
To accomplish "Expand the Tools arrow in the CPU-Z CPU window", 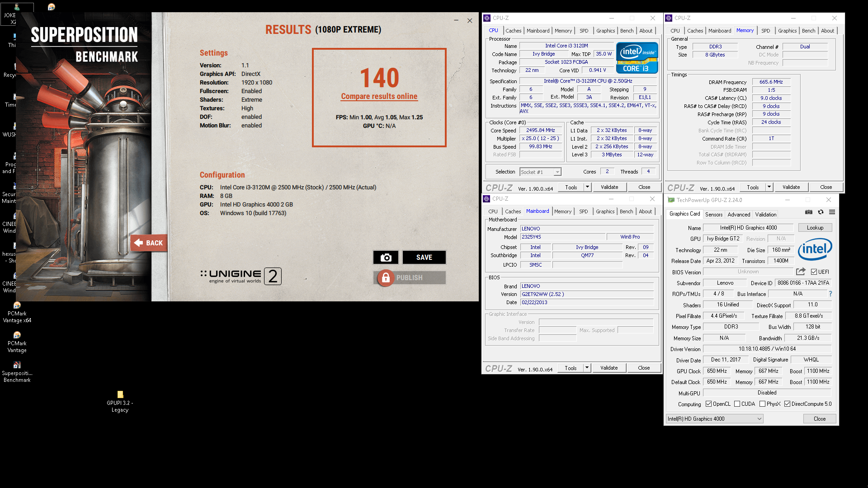I will 587,187.
